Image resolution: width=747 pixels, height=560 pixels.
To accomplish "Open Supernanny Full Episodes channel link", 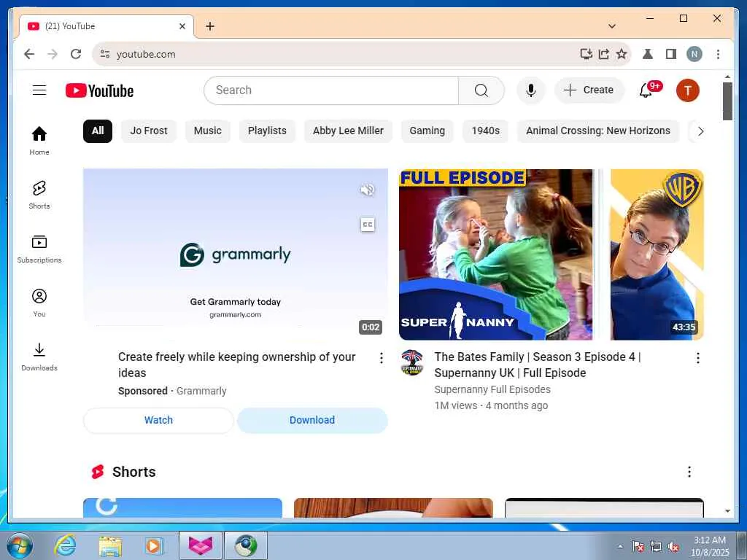I will click(x=492, y=389).
